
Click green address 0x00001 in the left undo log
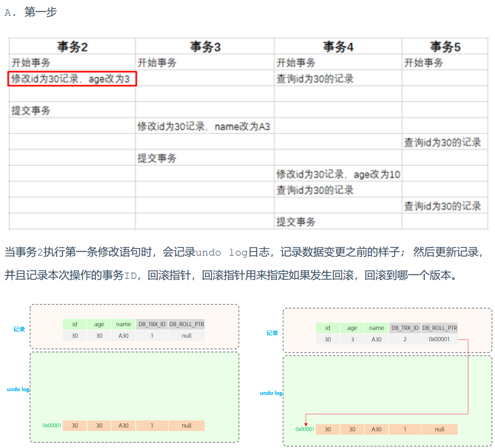click(52, 425)
